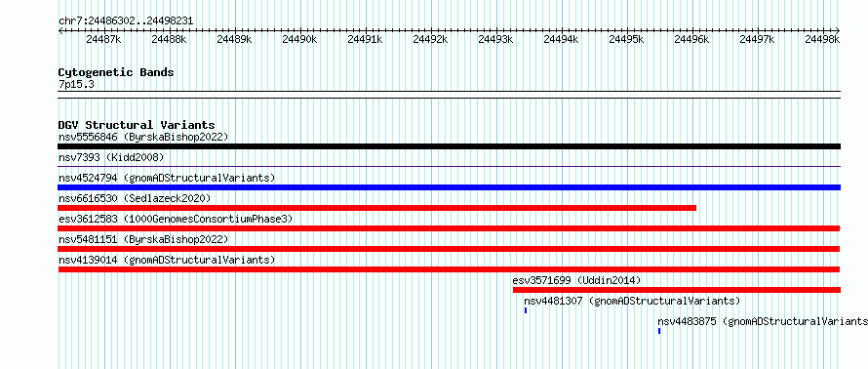Click the nsv5556846 black variant bar
Viewport: 868px width, 369px height.
tap(449, 146)
